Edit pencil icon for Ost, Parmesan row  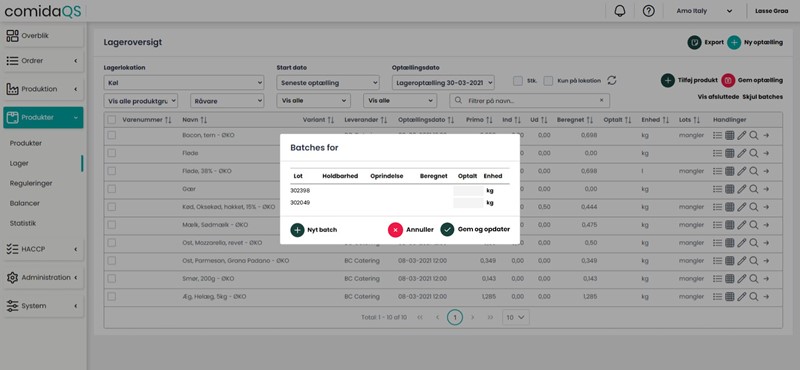tap(742, 260)
